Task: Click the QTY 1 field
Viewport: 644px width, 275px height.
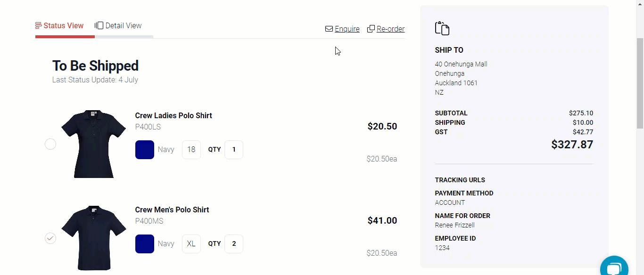Action: click(234, 150)
